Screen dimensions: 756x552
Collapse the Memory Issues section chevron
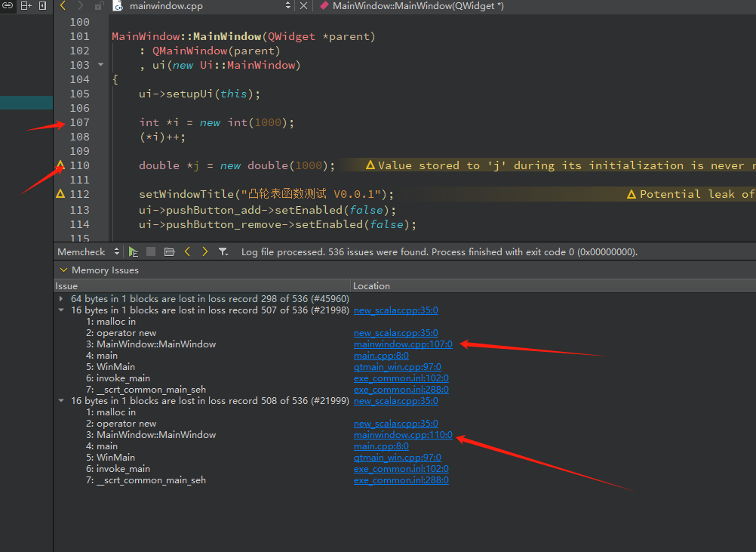point(63,270)
